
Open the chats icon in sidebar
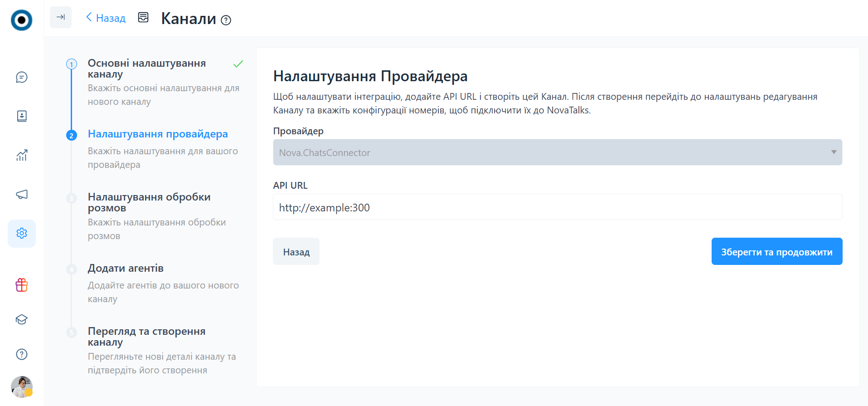pos(22,77)
